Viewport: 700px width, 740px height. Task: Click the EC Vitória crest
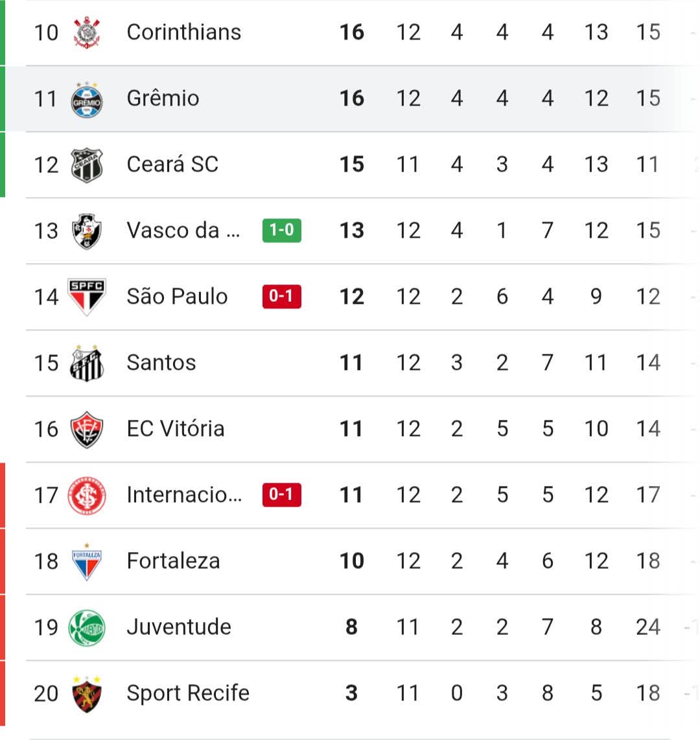tap(87, 430)
